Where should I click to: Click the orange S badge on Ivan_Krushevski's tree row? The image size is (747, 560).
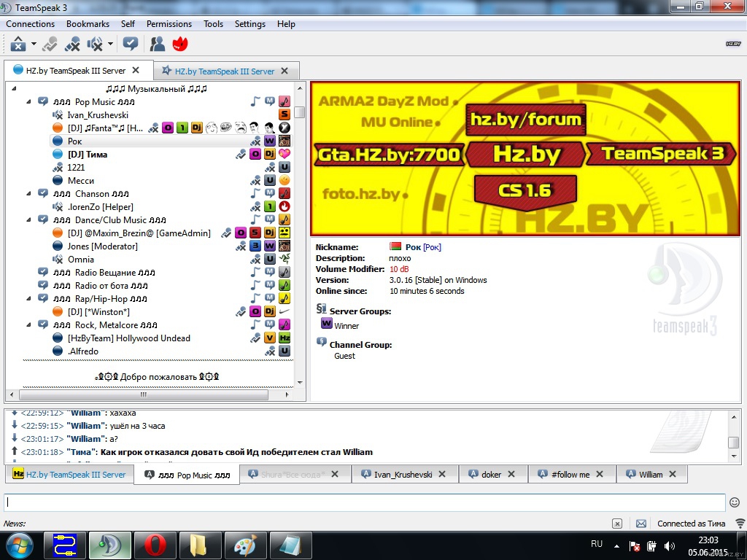285,114
